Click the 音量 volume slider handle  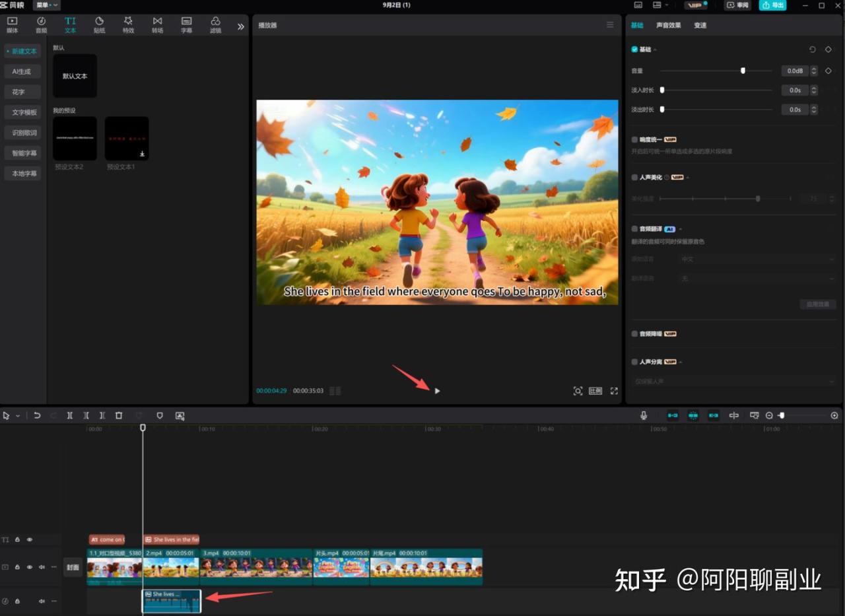(x=743, y=71)
